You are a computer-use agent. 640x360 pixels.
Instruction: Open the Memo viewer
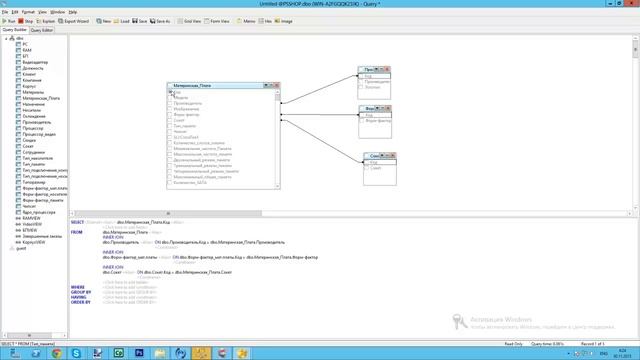pyautogui.click(x=246, y=21)
